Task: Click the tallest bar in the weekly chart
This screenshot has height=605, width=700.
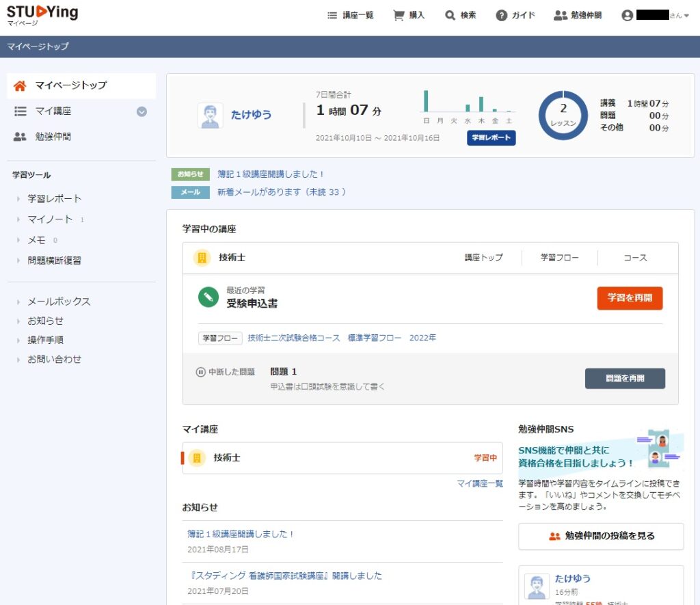Action: (427, 101)
